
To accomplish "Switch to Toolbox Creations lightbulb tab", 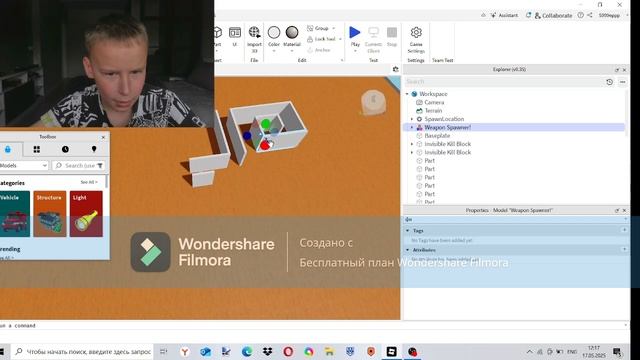I will [x=94, y=149].
